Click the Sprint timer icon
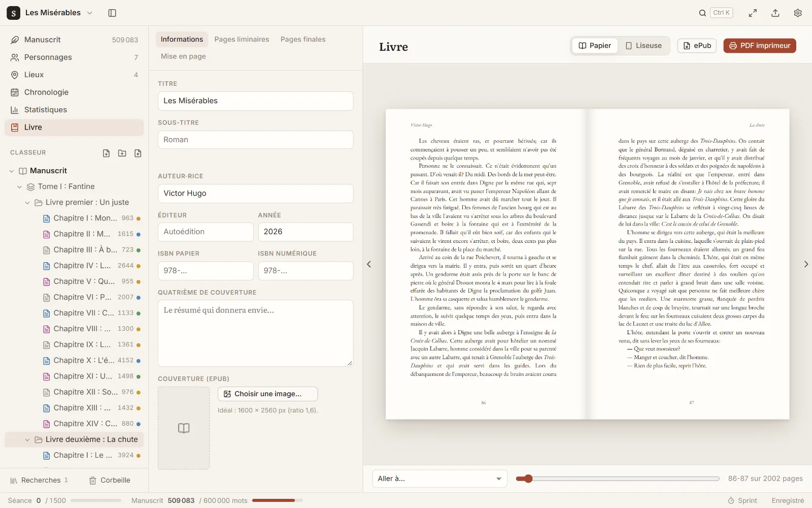 731,500
